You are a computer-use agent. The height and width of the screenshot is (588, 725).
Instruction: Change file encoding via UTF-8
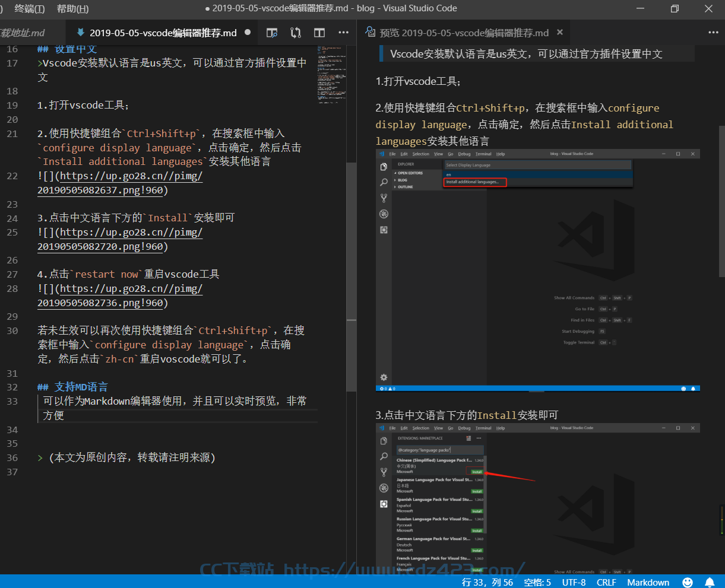click(x=574, y=582)
